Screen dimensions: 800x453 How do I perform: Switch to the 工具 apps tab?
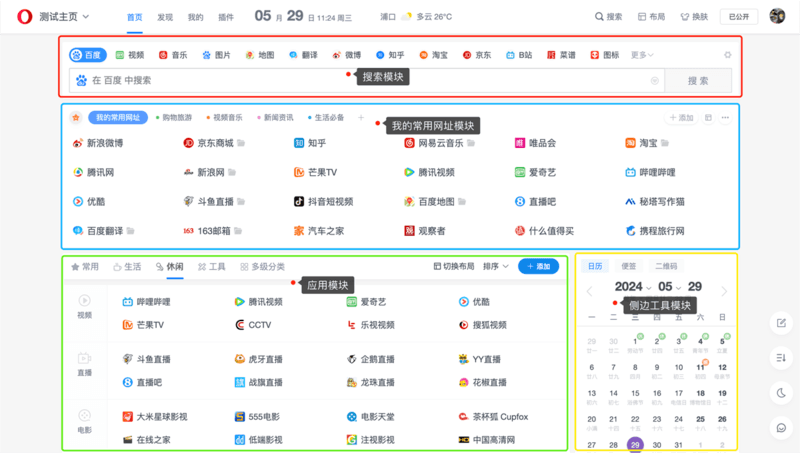click(212, 267)
